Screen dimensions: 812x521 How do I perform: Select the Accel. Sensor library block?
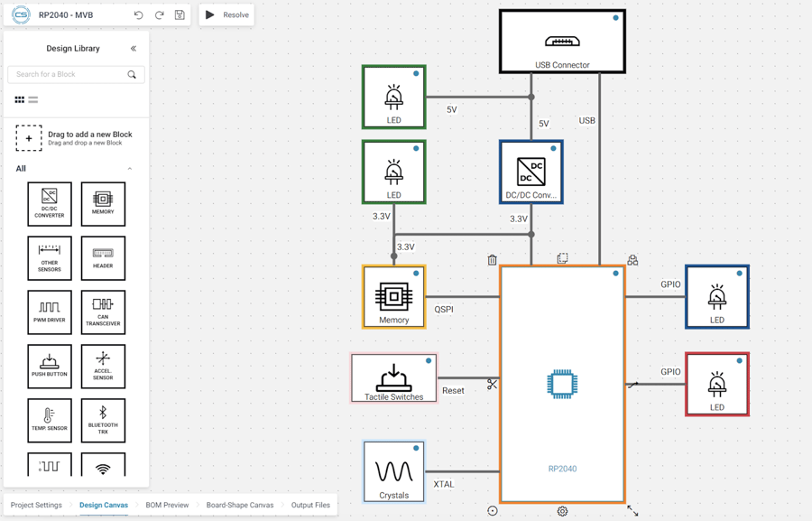pos(103,367)
